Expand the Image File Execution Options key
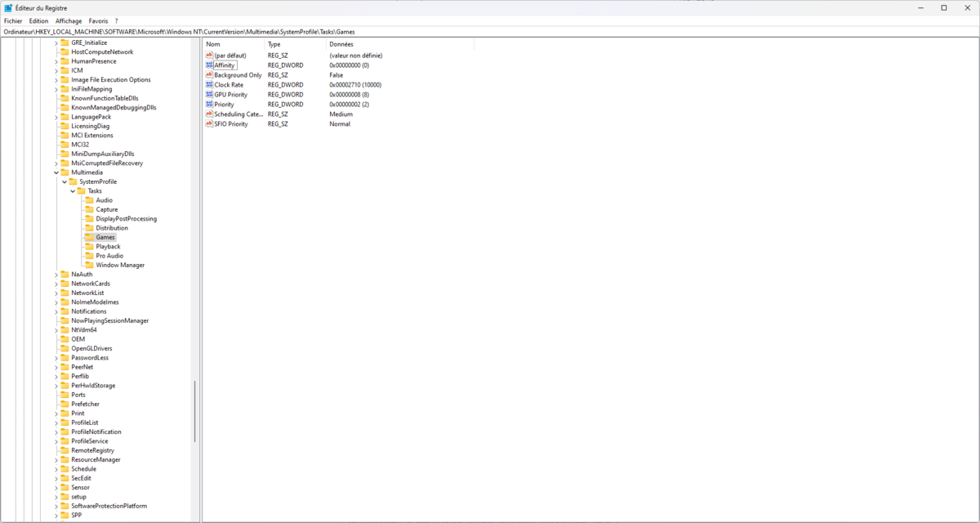980x523 pixels. pos(56,79)
